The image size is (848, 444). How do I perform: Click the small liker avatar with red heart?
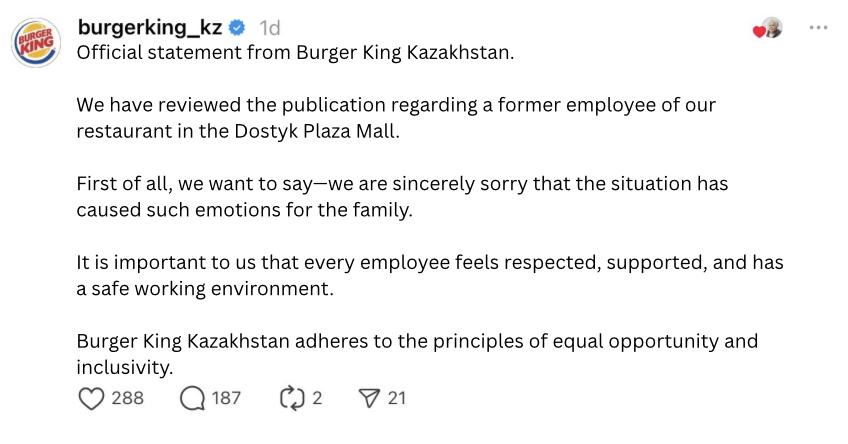click(x=772, y=28)
